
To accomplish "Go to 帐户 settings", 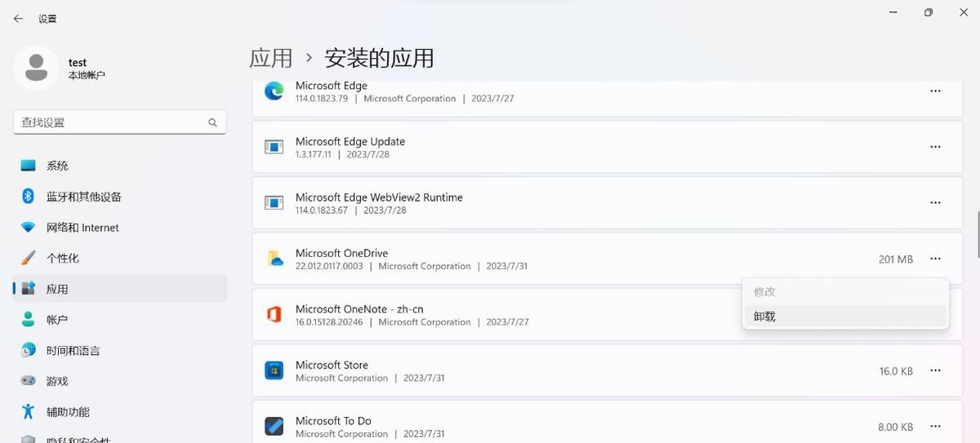I will pyautogui.click(x=120, y=320).
